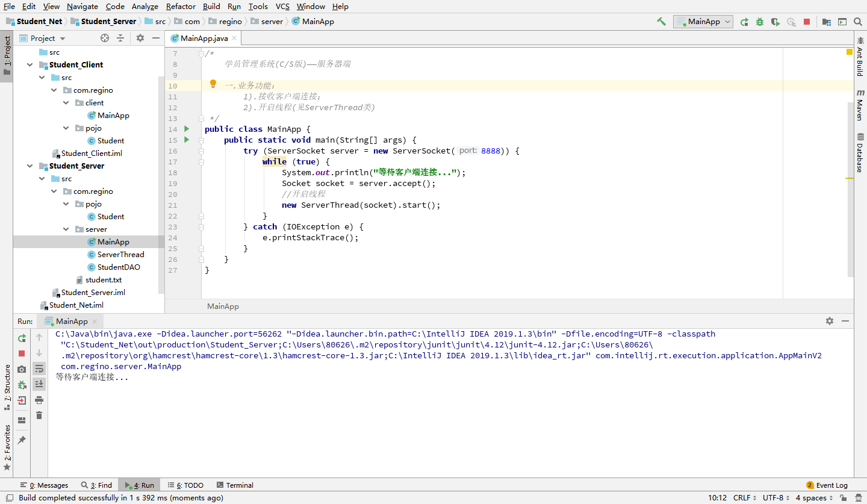Screen dimensions: 867x504
Task: Open Project panel settings gear
Action: [140, 38]
